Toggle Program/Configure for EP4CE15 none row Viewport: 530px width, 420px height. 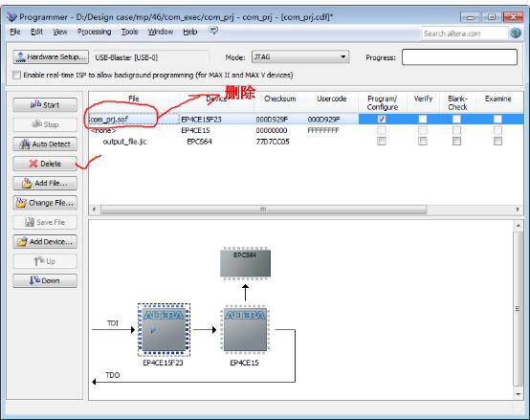(382, 130)
